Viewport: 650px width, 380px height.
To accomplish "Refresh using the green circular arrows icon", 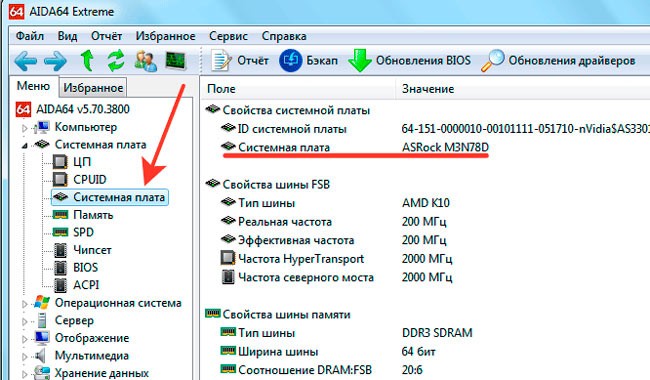I will tap(116, 61).
